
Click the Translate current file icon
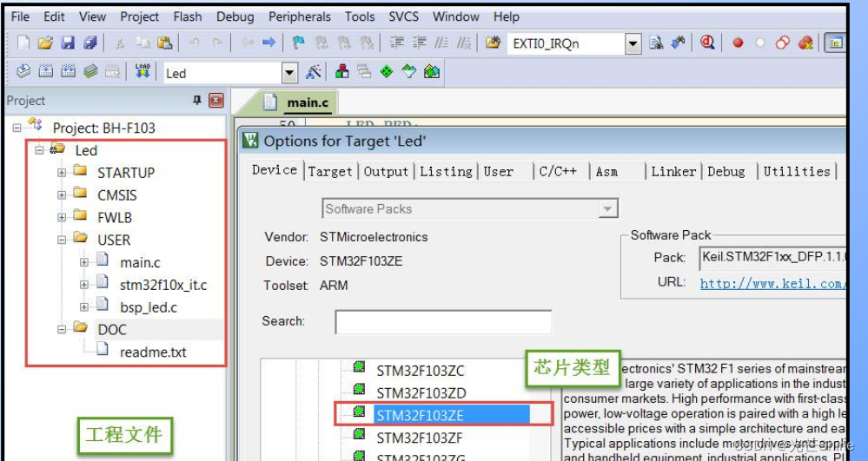point(23,71)
